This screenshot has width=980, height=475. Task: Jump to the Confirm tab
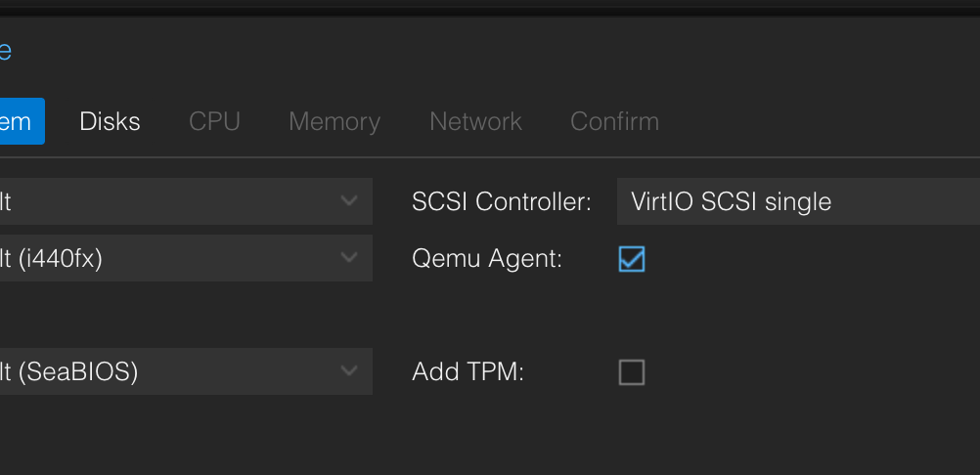pyautogui.click(x=614, y=121)
